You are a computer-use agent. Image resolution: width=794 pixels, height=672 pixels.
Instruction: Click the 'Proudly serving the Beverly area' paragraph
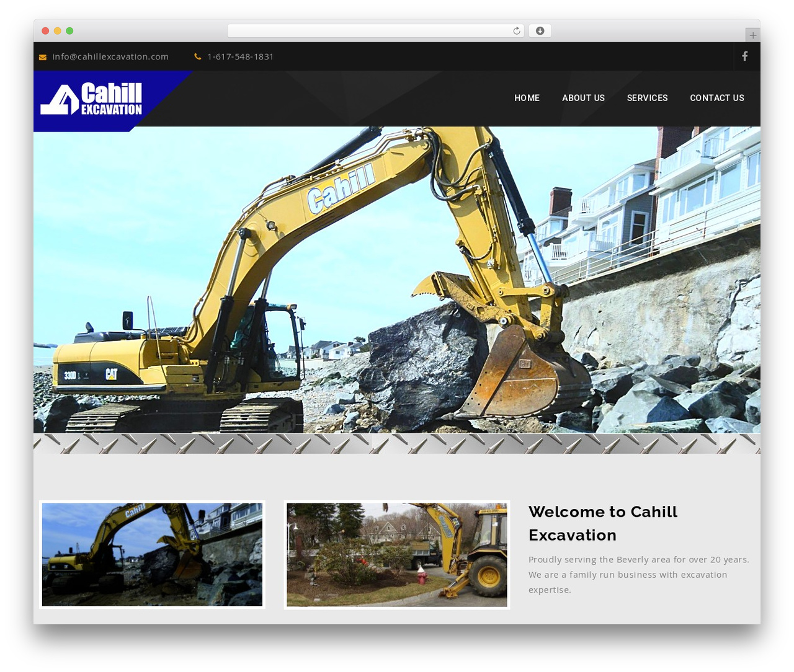pos(639,575)
